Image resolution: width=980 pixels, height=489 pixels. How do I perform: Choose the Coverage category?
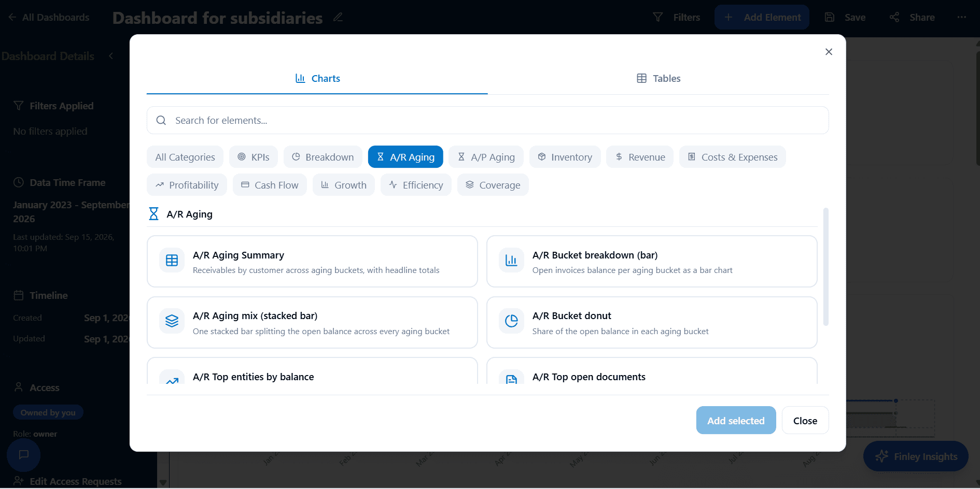point(493,185)
